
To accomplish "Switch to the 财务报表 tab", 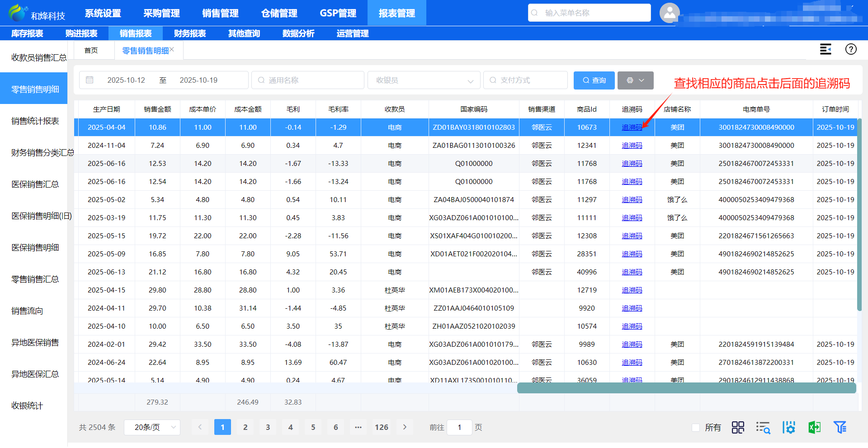I will [x=190, y=33].
